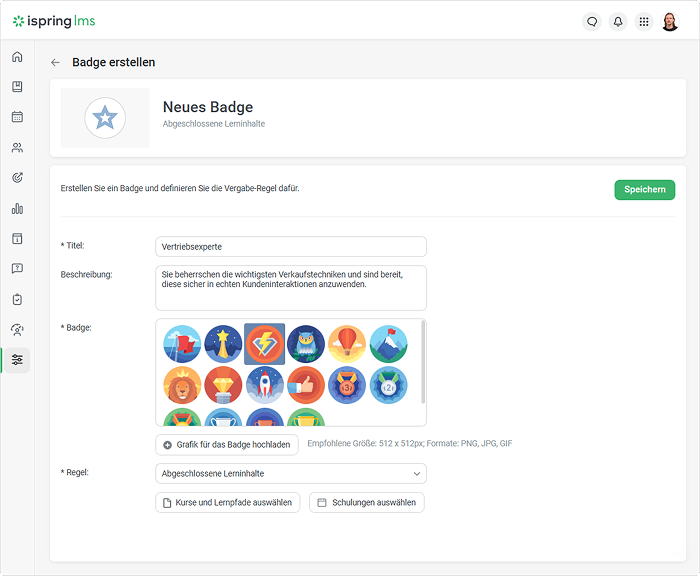Image resolution: width=700 pixels, height=576 pixels.
Task: Go back using the arrow beside Badge erstellen
Action: click(55, 63)
